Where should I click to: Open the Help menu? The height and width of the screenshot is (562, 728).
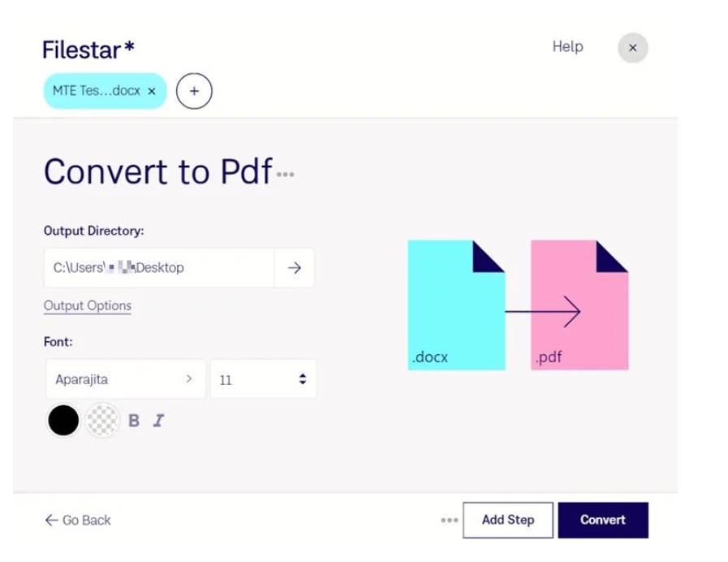566,47
